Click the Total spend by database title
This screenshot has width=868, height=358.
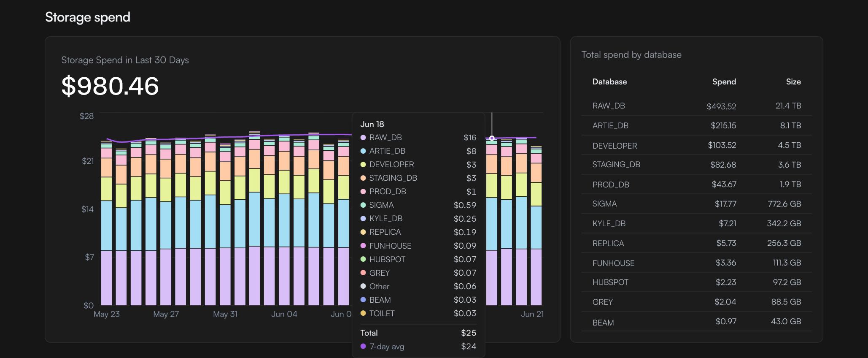coord(631,55)
